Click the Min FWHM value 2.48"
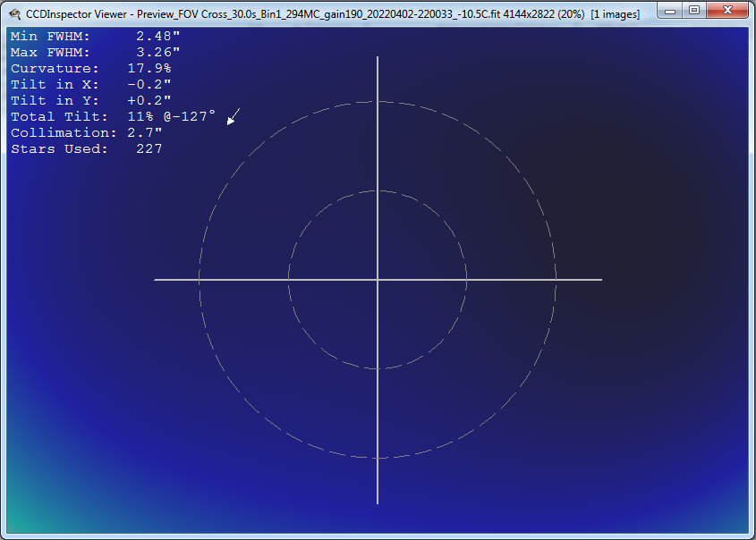The height and width of the screenshot is (540, 756). click(158, 36)
